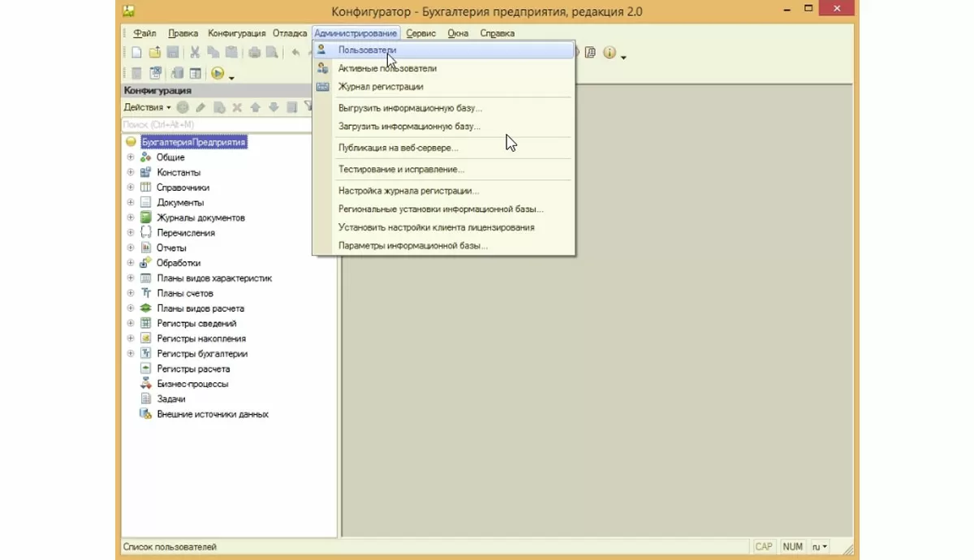
Task: Select Активные пользователи menu item
Action: pos(444,68)
